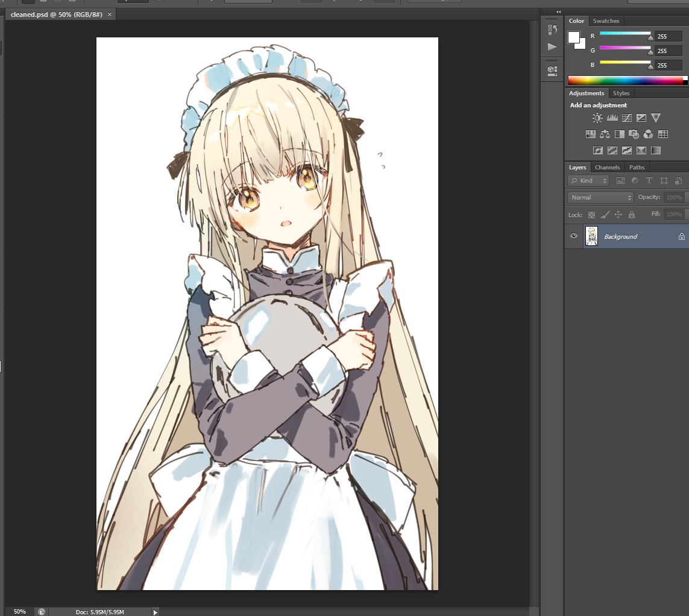Add an Exposure adjustment
The image size is (689, 616).
pos(641,118)
